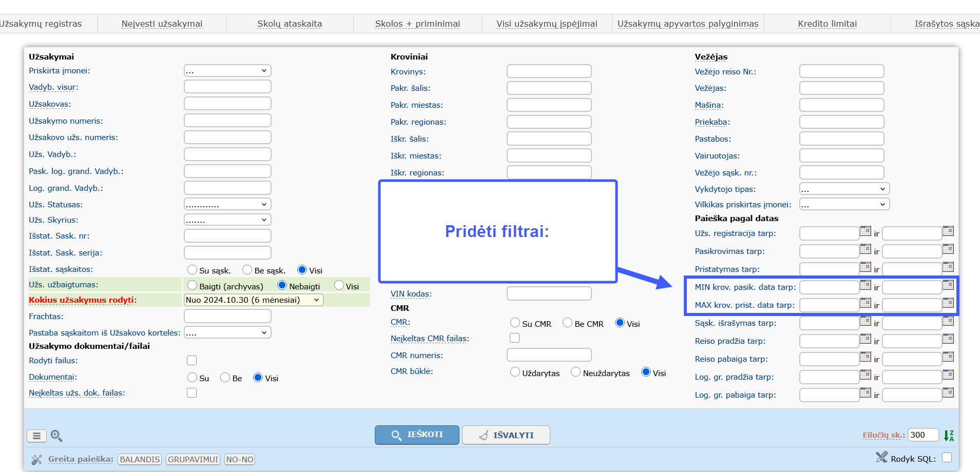The image size is (980, 472).
Task: Open second calendar for Pasikrovimas tarp
Action: tap(948, 249)
